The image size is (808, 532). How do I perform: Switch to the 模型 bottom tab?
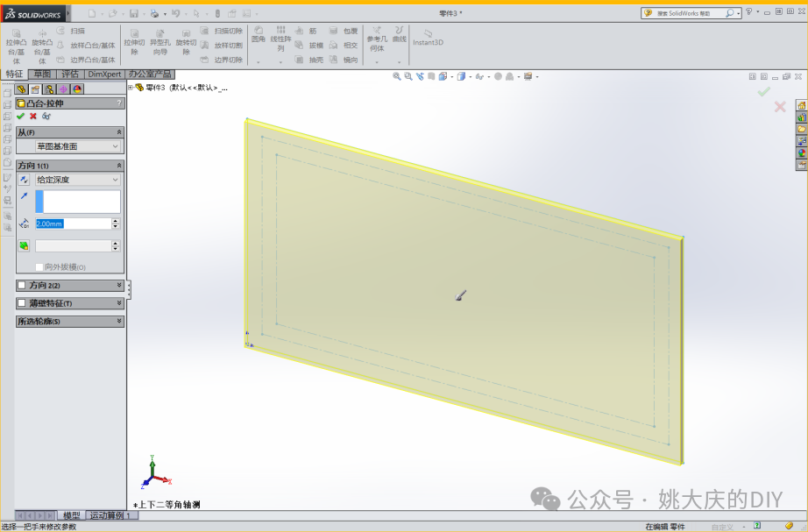(71, 515)
